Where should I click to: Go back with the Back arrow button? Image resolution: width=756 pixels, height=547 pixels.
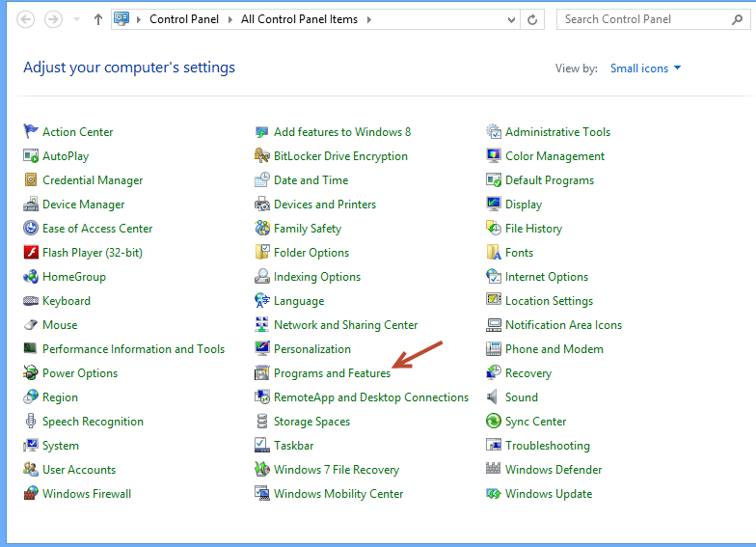pos(25,19)
